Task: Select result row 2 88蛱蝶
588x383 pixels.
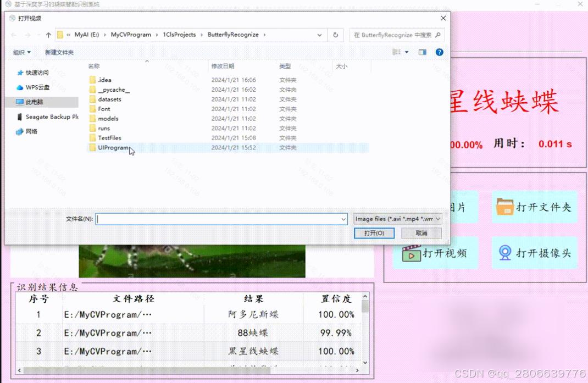Action: click(x=188, y=333)
